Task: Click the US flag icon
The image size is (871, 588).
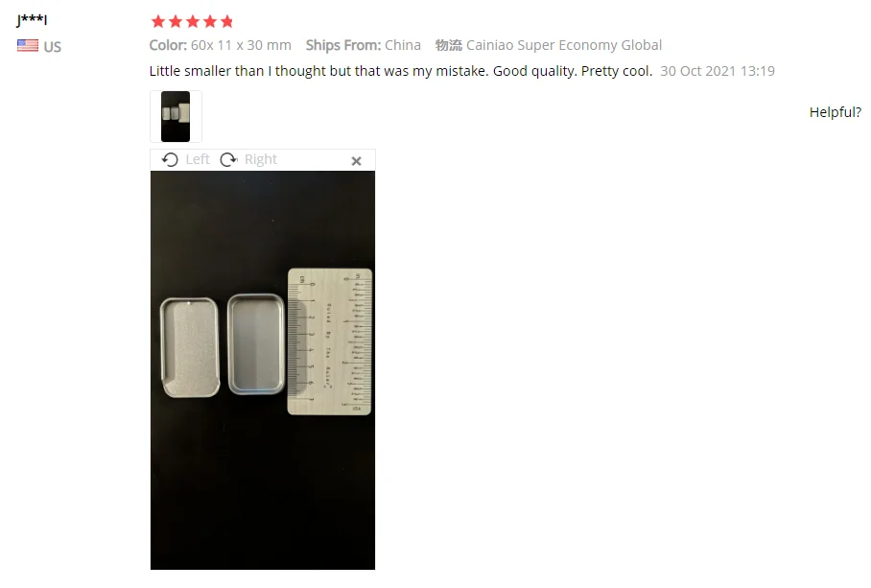Action: [x=28, y=45]
